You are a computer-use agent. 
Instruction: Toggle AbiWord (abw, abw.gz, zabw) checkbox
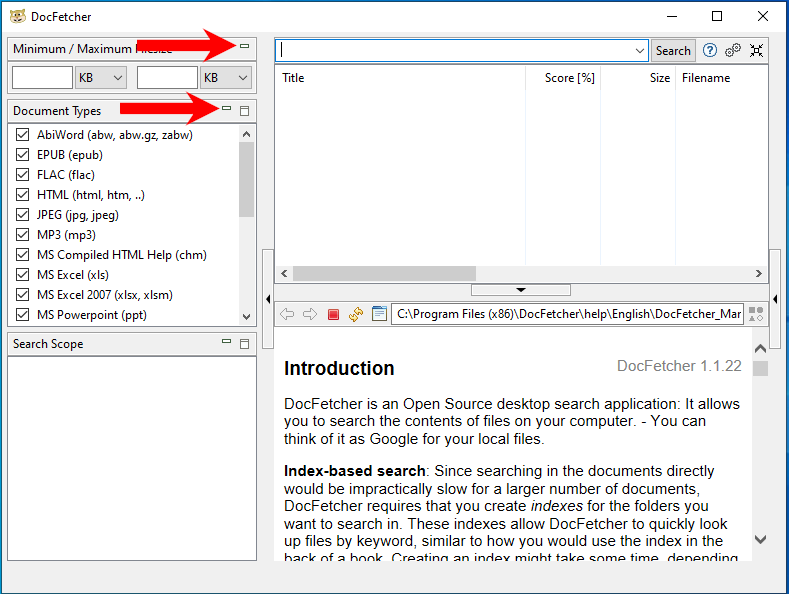point(22,134)
